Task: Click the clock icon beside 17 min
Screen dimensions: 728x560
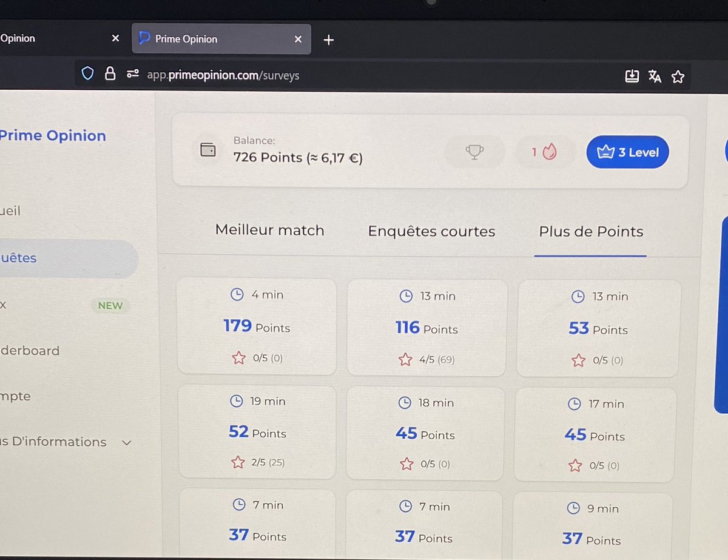Action: coord(574,404)
